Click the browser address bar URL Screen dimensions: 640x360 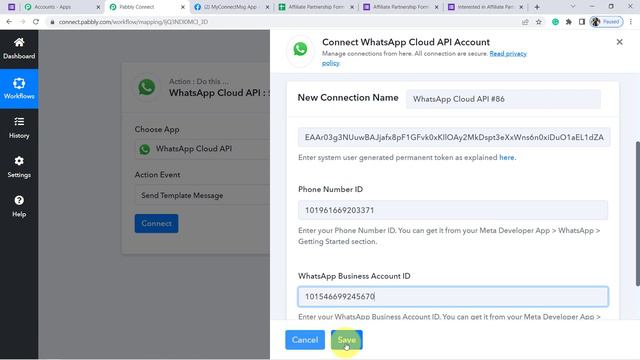(133, 22)
